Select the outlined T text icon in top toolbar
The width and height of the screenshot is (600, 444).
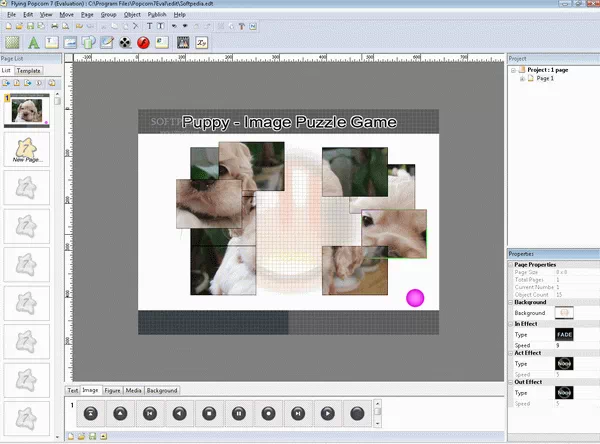[161, 26]
